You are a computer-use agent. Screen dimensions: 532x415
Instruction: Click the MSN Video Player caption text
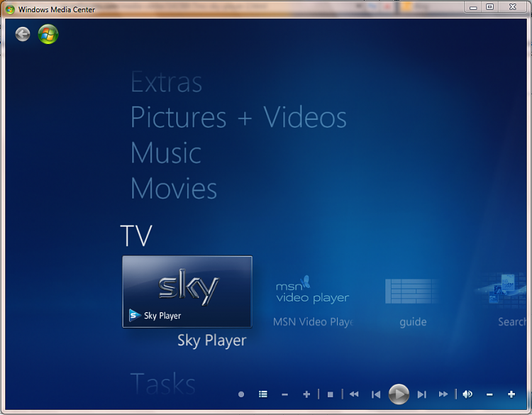click(313, 321)
